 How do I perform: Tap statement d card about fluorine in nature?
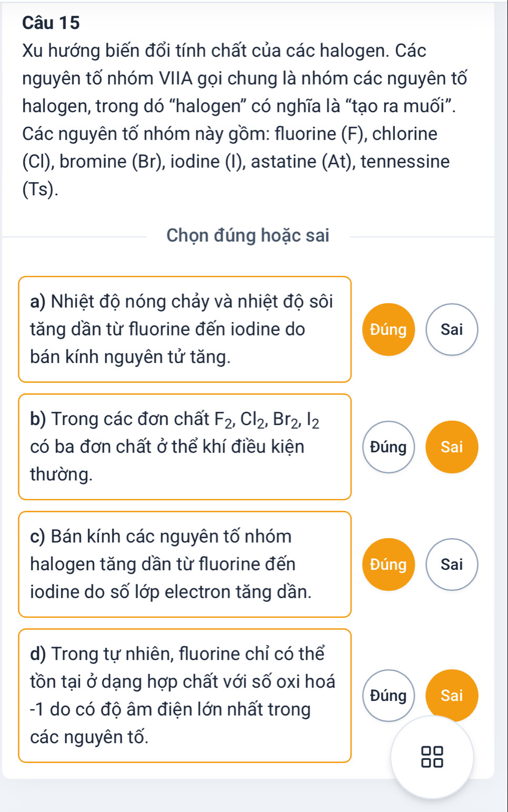[184, 695]
